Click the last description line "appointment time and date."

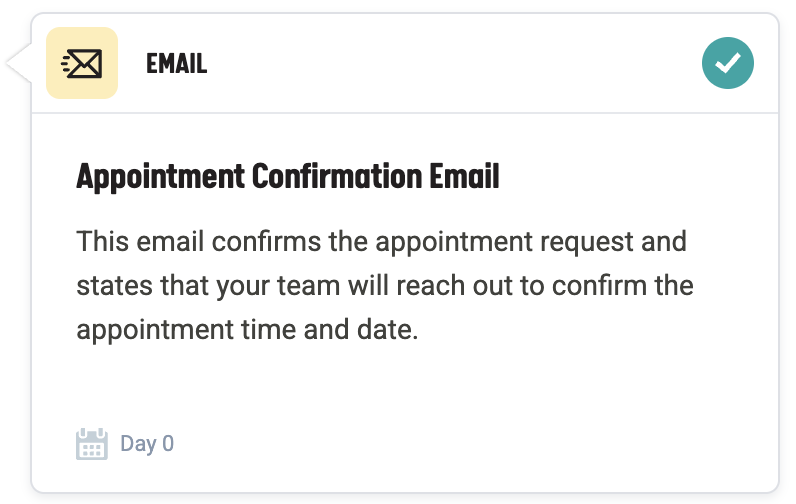246,329
